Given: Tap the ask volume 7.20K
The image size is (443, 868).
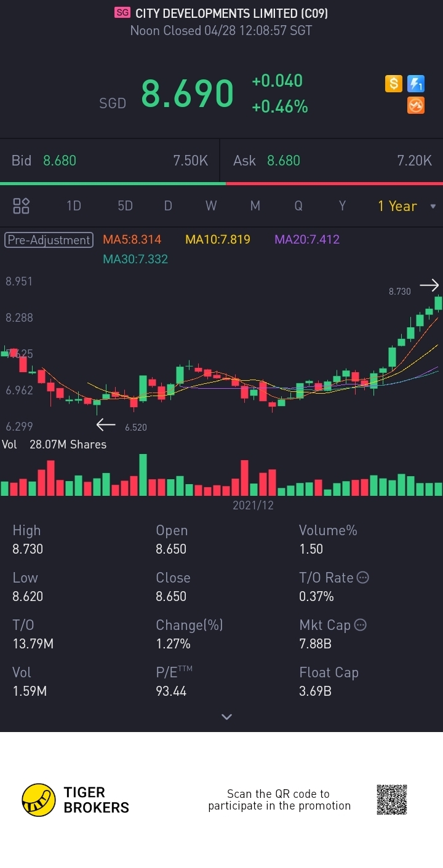Looking at the screenshot, I should click(x=415, y=161).
